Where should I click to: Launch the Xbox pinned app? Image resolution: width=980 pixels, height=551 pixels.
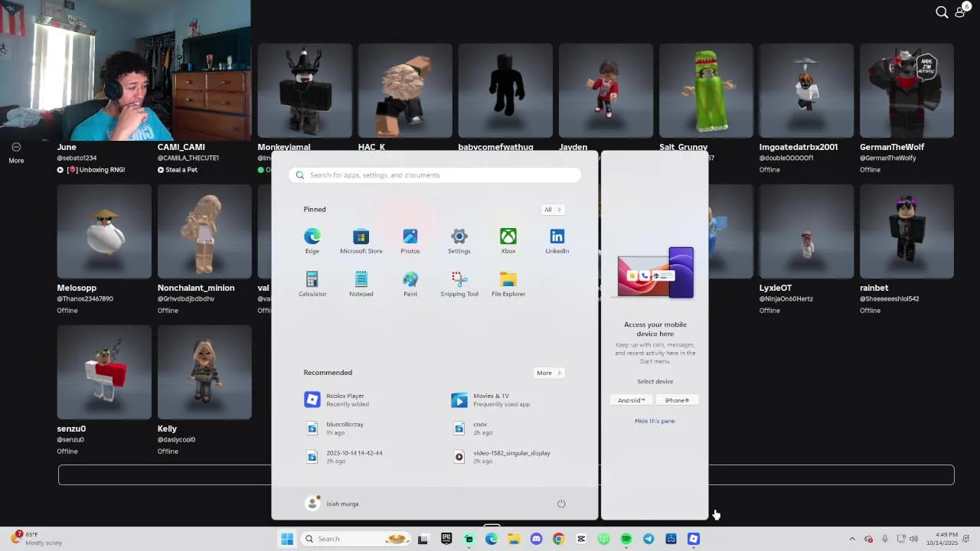[x=508, y=241]
